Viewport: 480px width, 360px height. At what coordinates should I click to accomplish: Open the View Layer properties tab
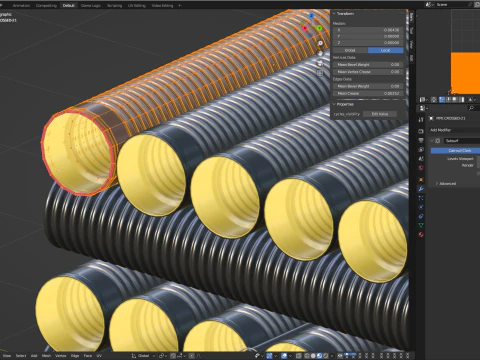click(421, 150)
